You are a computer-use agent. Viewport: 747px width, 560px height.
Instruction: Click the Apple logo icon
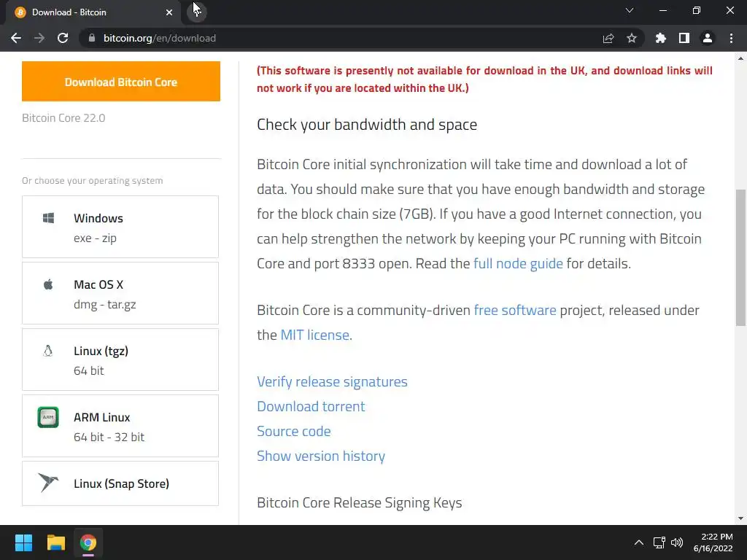48,285
